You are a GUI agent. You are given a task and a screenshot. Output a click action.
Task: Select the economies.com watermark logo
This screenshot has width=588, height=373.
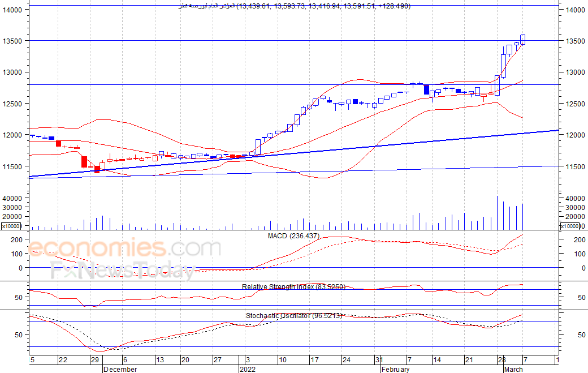[x=124, y=248]
